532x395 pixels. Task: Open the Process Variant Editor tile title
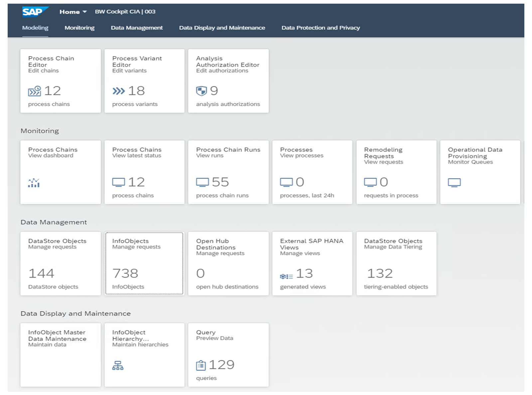[137, 62]
